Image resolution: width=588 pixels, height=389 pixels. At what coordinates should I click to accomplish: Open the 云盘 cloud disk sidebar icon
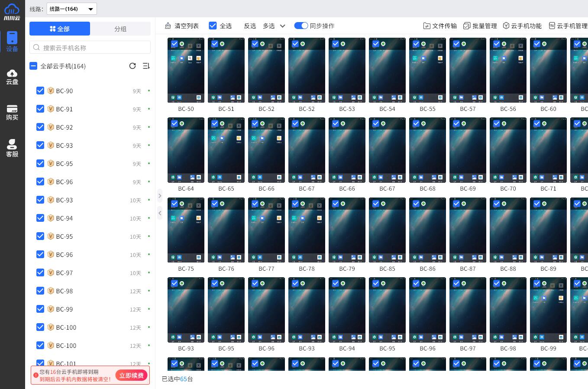12,77
